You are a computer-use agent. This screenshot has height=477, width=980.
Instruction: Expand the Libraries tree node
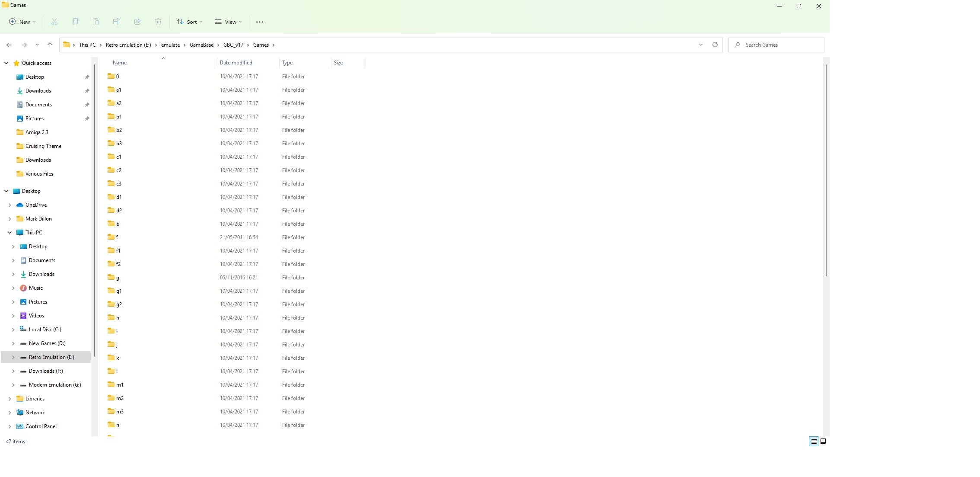click(10, 399)
